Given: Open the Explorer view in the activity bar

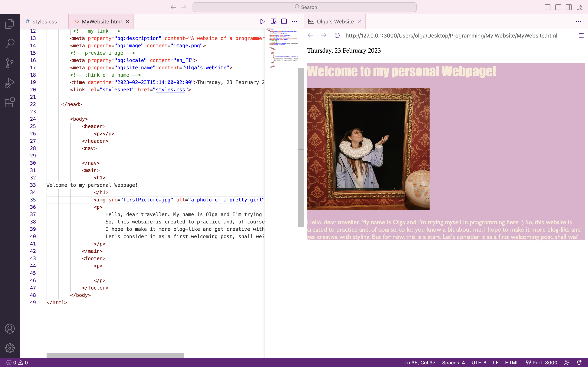Looking at the screenshot, I should pos(10,24).
